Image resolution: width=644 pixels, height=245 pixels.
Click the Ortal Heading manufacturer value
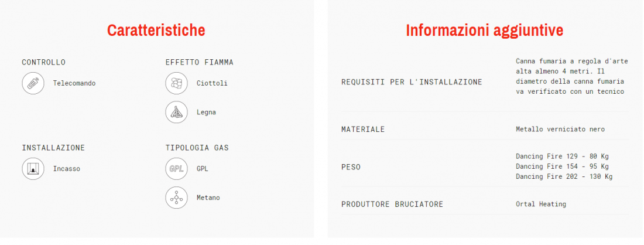click(x=541, y=204)
